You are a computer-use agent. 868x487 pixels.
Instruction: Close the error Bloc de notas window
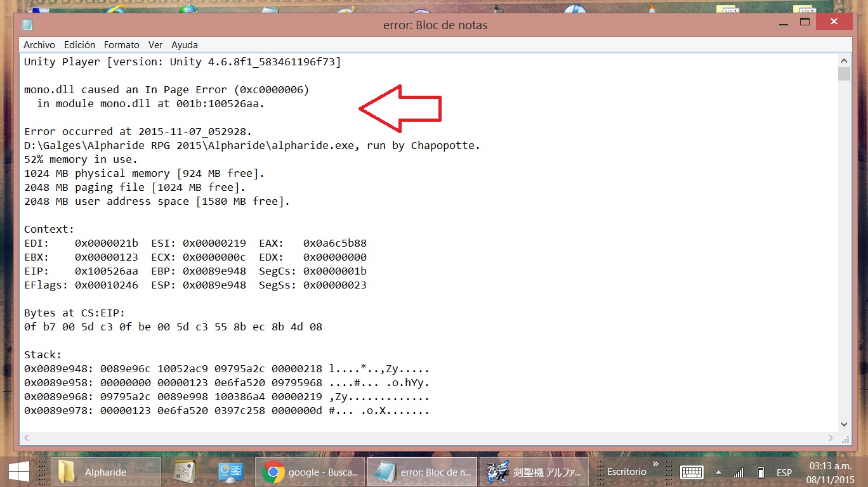click(834, 22)
